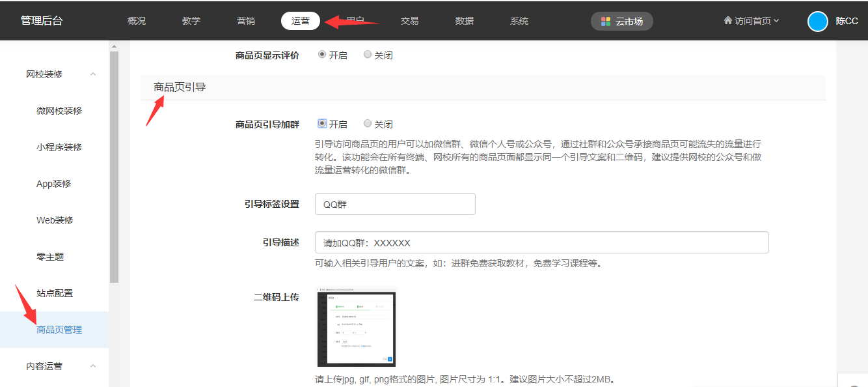
Task: Select 站点配置 from the sidebar
Action: pos(55,293)
